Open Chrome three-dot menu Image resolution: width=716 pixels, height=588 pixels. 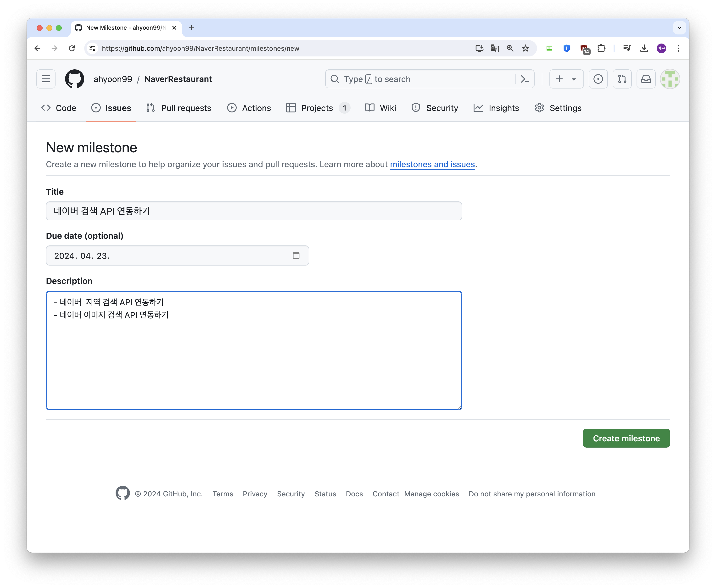678,48
